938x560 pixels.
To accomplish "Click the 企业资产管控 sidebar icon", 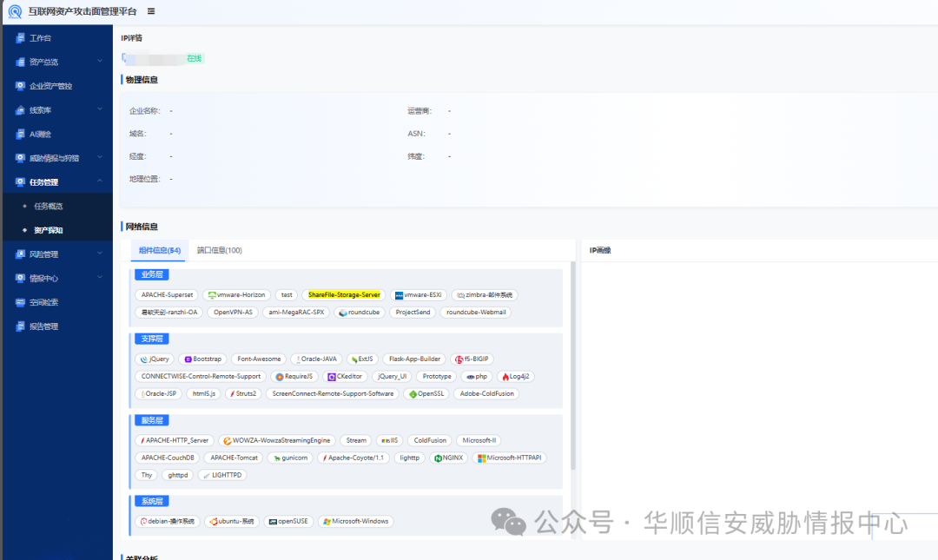I will 20,86.
